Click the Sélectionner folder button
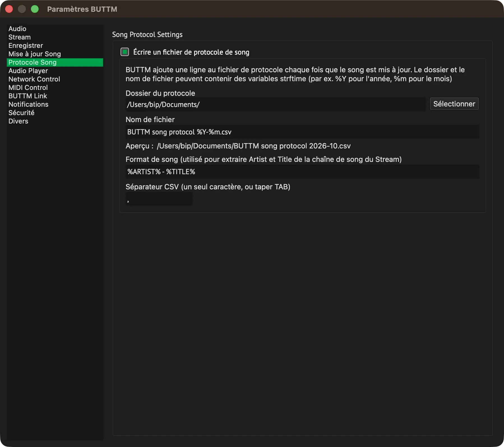Screen dimensions: 504x447 click(x=454, y=104)
